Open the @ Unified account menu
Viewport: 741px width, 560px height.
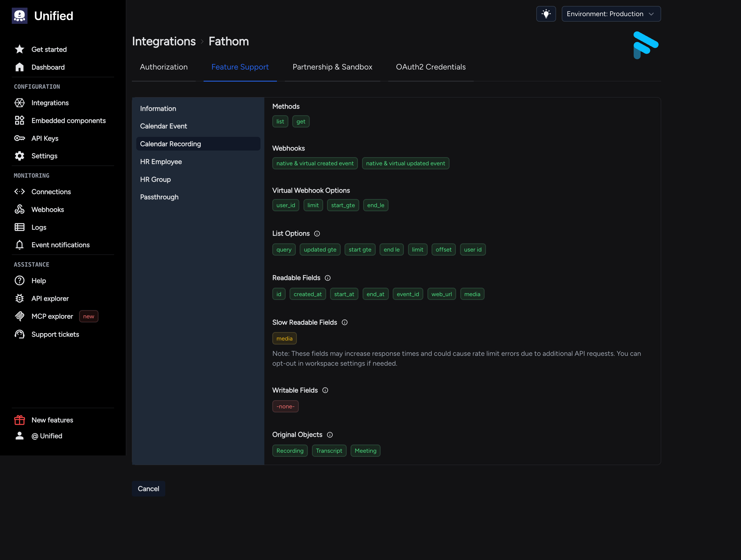(x=47, y=436)
